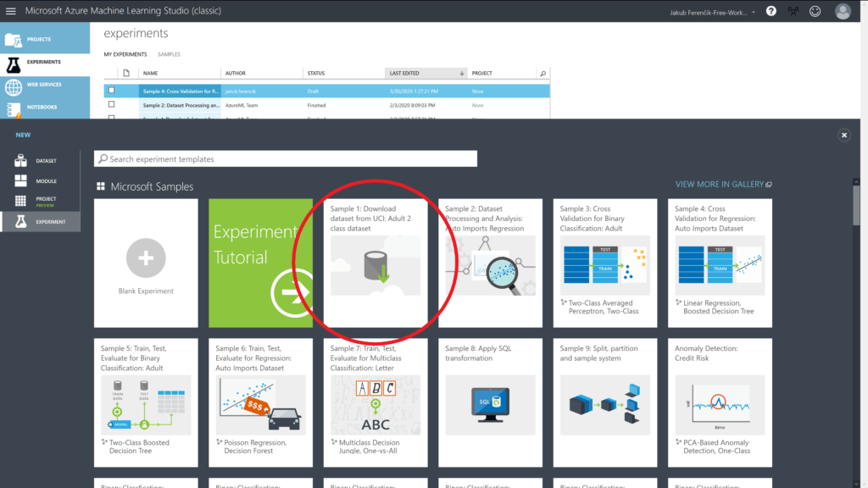The width and height of the screenshot is (868, 488).
Task: Check the Sample 2 experiment row checkbox
Action: pos(111,104)
